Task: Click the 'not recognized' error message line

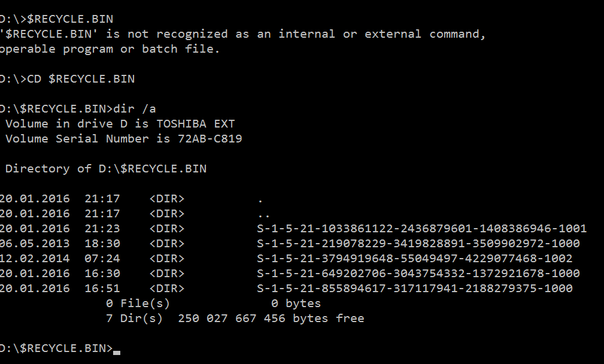Action: tap(242, 34)
